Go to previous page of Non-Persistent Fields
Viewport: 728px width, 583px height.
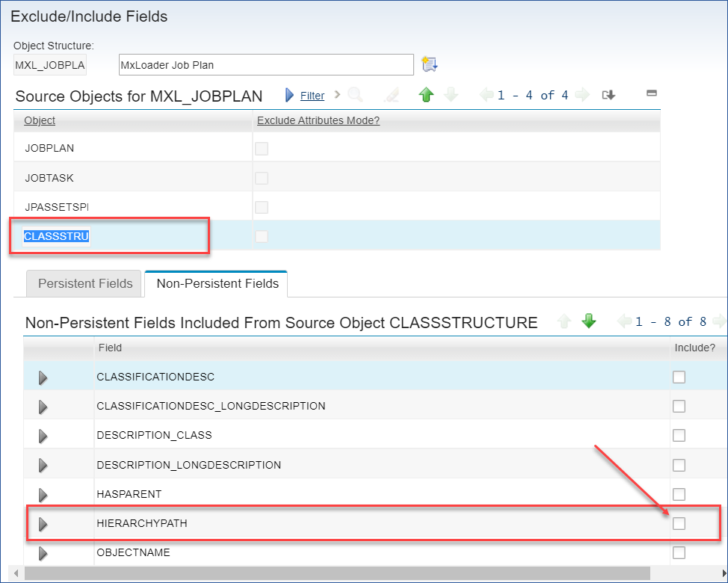pos(624,321)
